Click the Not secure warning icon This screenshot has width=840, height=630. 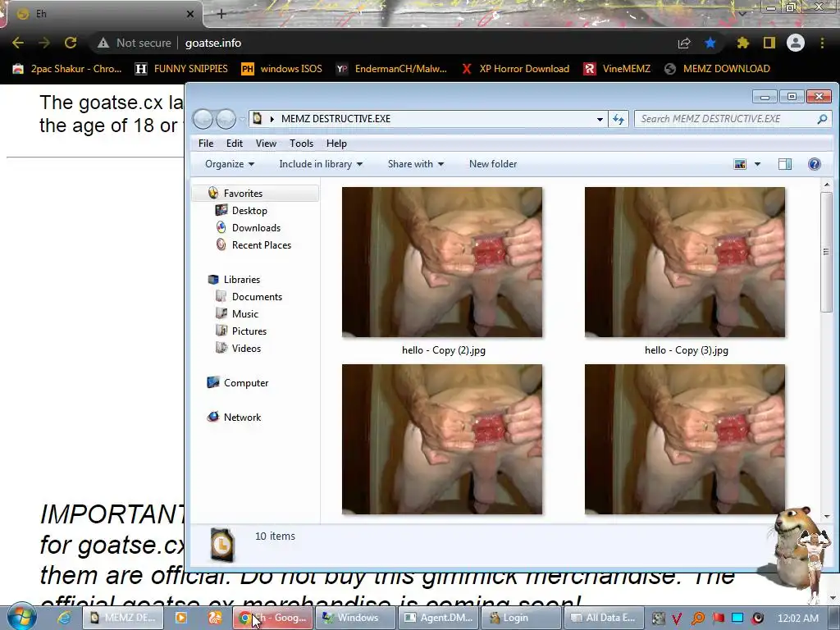[x=103, y=43]
